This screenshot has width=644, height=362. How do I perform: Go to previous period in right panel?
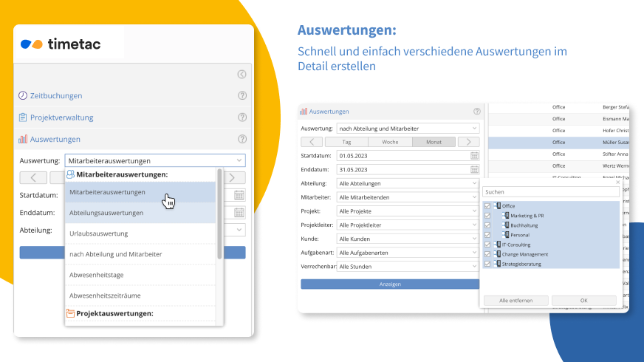pyautogui.click(x=312, y=142)
